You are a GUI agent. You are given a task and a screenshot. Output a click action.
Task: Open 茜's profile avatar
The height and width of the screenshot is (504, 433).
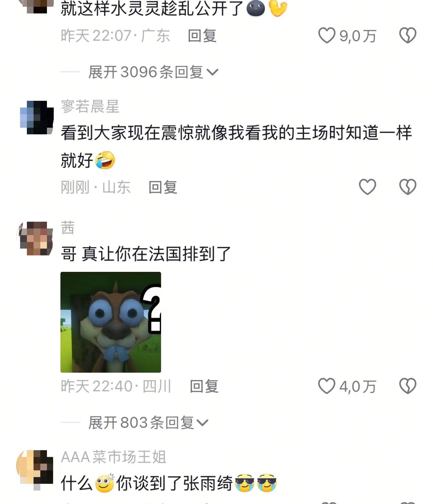click(x=36, y=238)
